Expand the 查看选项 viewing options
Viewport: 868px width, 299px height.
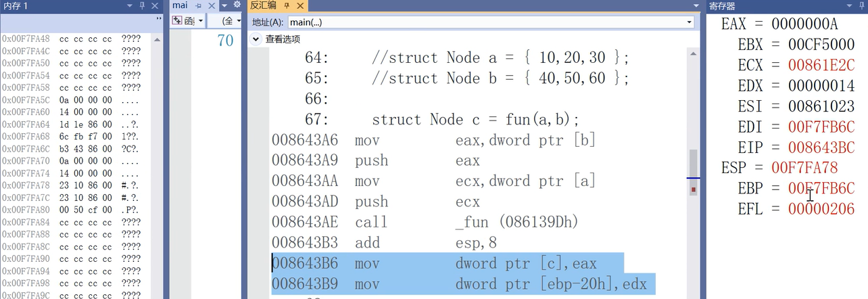[x=256, y=39]
